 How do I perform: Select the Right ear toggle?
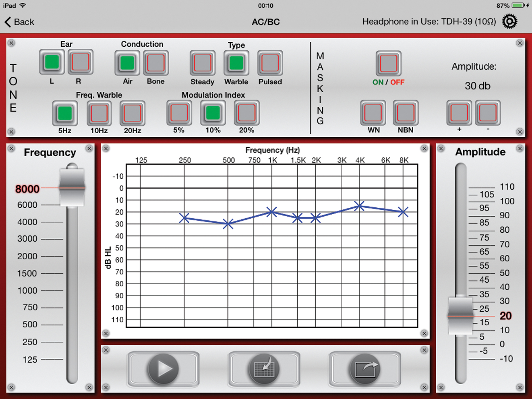(80, 62)
